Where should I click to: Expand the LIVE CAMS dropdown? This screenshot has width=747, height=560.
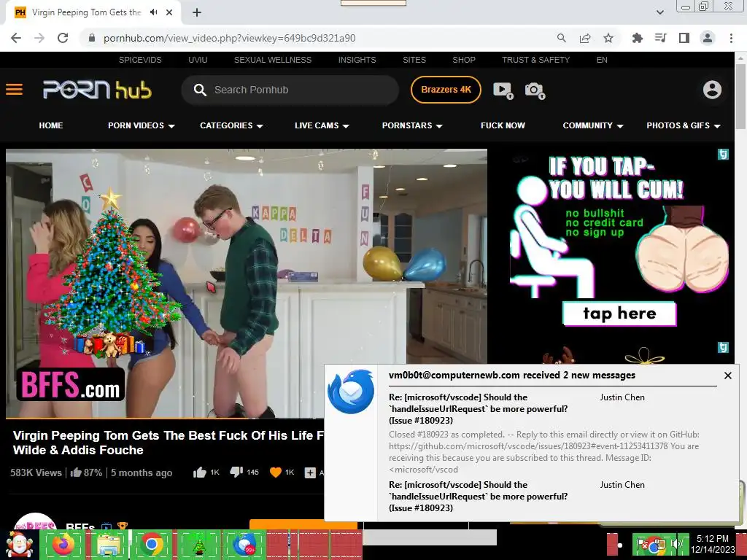click(322, 125)
